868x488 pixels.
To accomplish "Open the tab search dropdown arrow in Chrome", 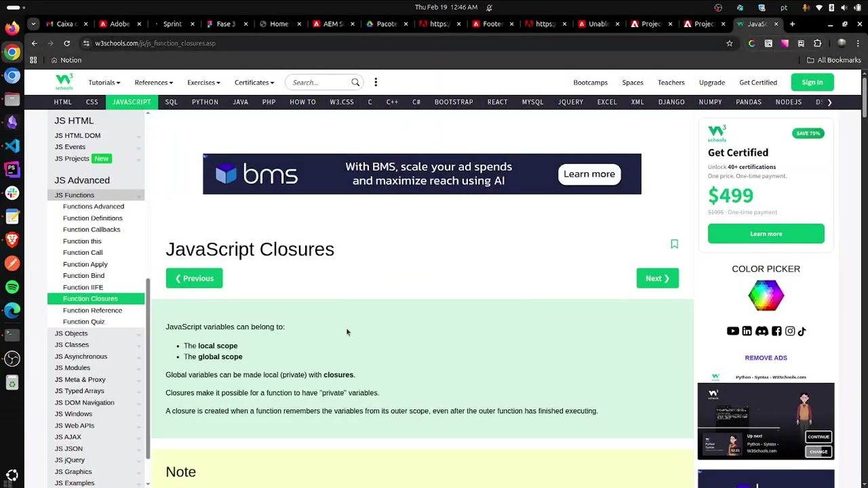I will pyautogui.click(x=33, y=24).
